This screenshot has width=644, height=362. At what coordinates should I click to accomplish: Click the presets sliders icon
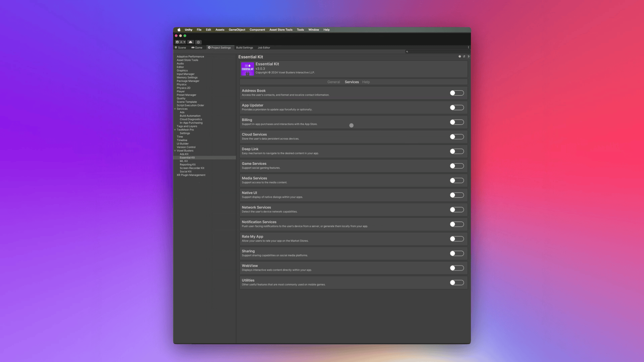(464, 57)
